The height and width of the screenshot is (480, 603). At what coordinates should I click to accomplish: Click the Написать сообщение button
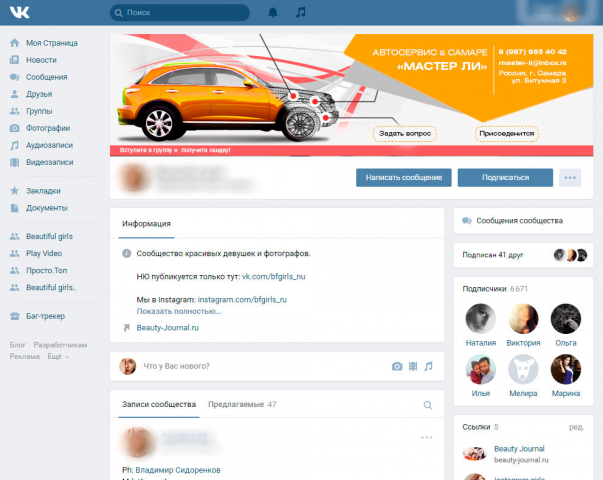point(404,178)
